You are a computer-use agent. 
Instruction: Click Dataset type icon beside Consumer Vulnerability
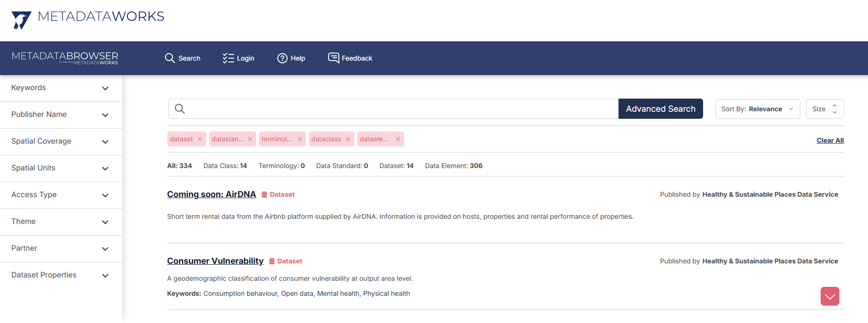(x=272, y=261)
